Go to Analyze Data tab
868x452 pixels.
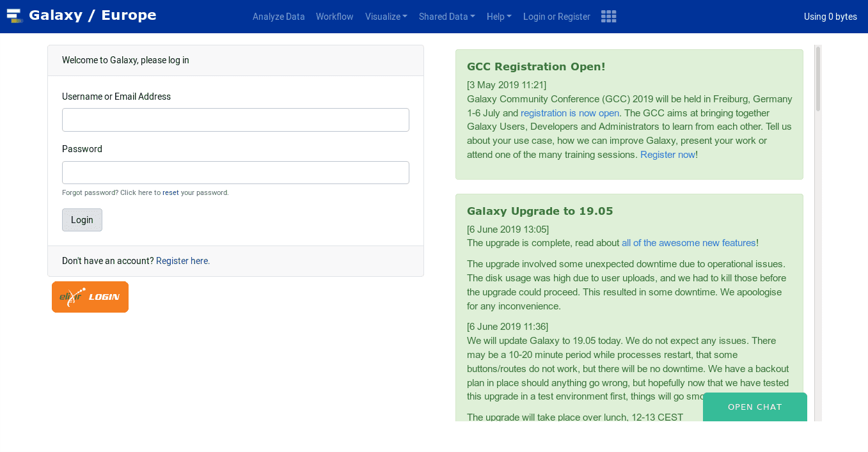pos(278,17)
